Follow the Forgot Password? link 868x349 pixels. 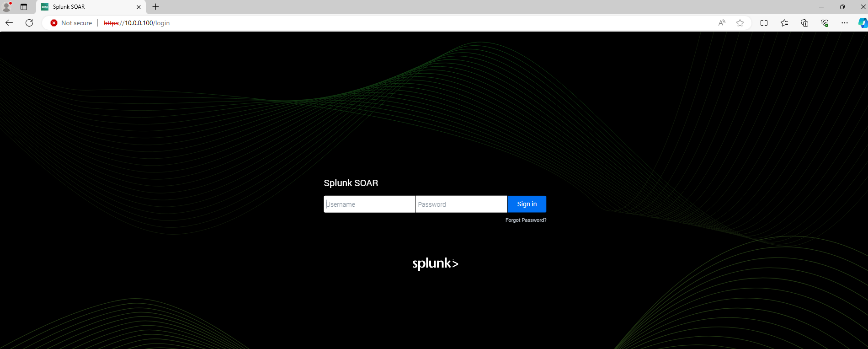526,220
